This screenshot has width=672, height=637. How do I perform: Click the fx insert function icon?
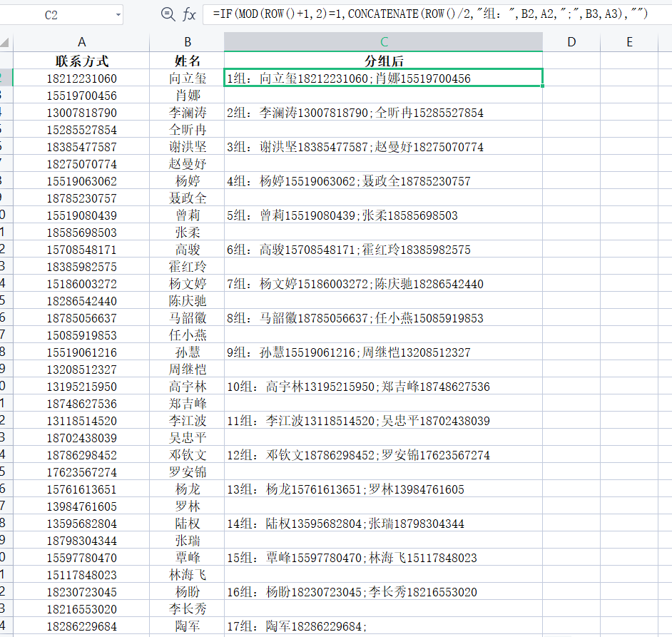click(189, 14)
